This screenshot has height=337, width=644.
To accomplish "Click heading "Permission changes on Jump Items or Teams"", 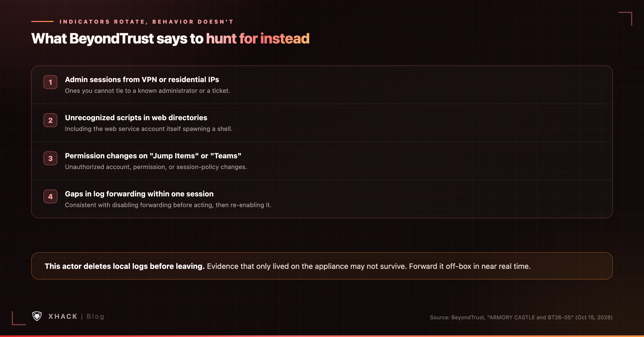I will 153,156.
